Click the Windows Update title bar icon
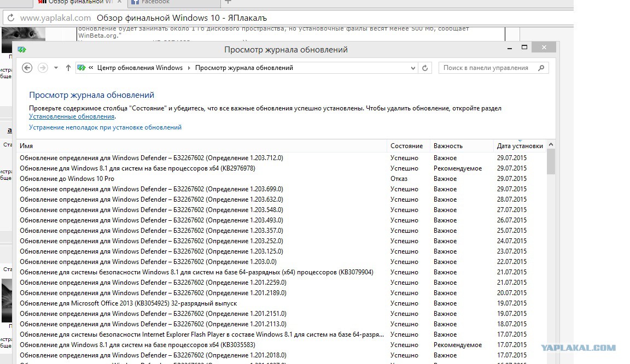Screen dimensions: 630x364 point(22,49)
